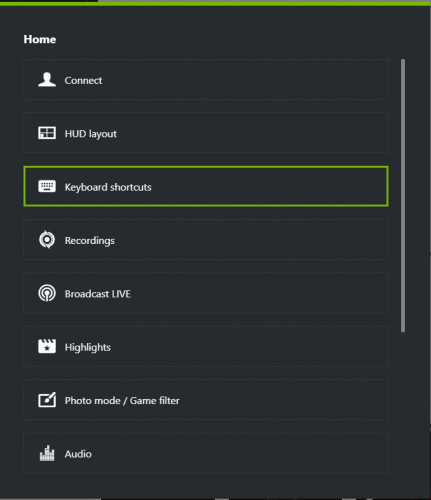Select the 'Keyboard shortcuts' label text
The width and height of the screenshot is (431, 500).
(108, 187)
